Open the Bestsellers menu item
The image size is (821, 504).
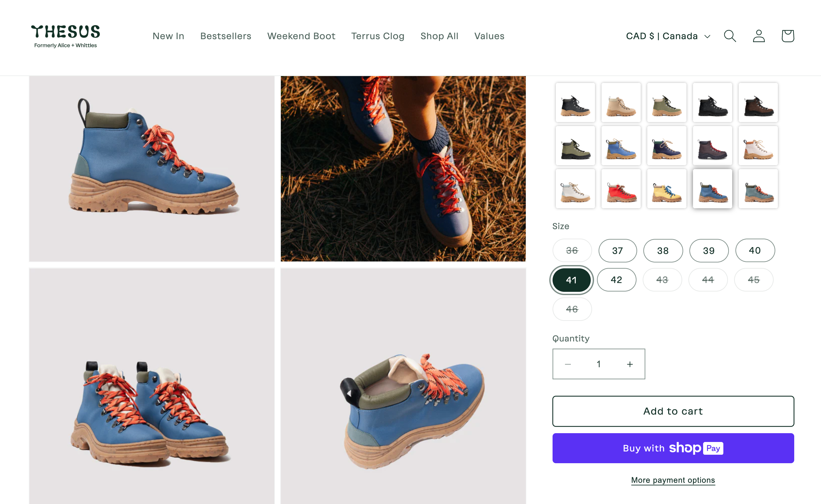pos(226,36)
